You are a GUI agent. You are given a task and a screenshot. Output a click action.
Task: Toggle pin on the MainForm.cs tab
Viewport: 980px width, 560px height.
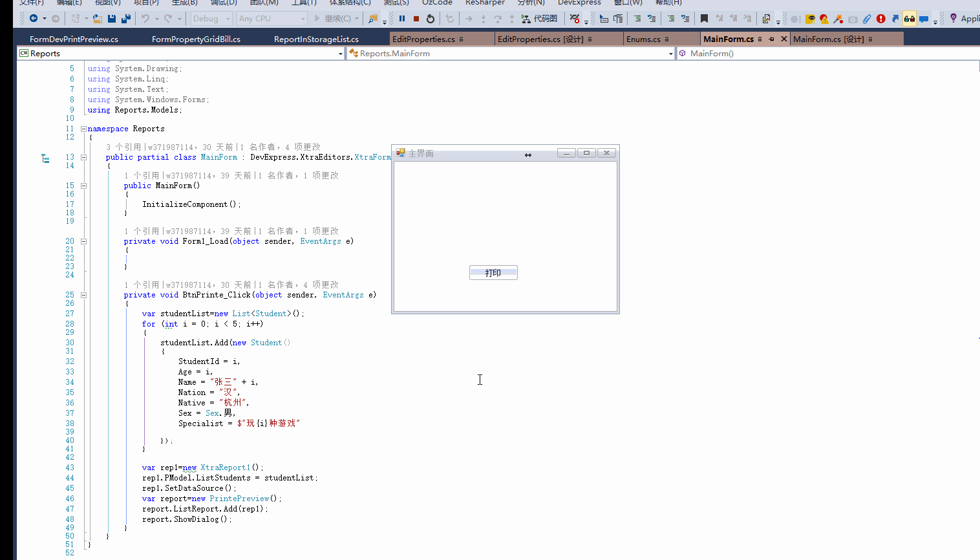[x=771, y=39]
